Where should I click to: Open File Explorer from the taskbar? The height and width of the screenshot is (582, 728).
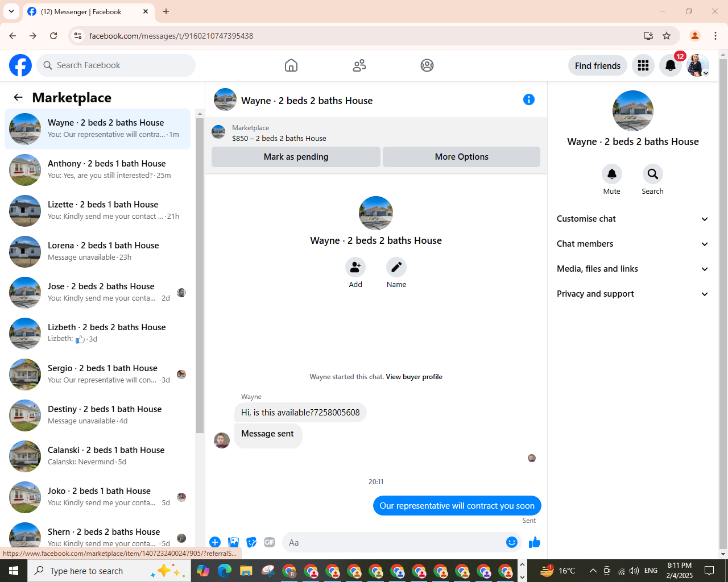tap(246, 571)
